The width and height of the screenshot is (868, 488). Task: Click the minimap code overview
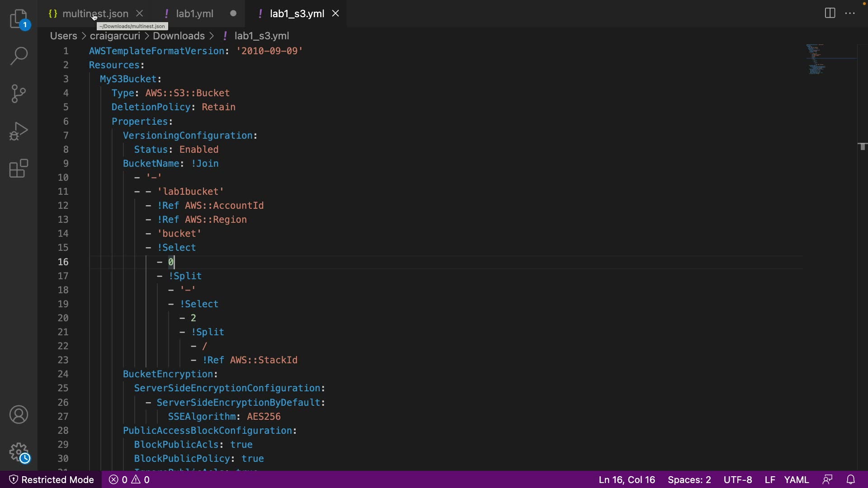[816, 59]
